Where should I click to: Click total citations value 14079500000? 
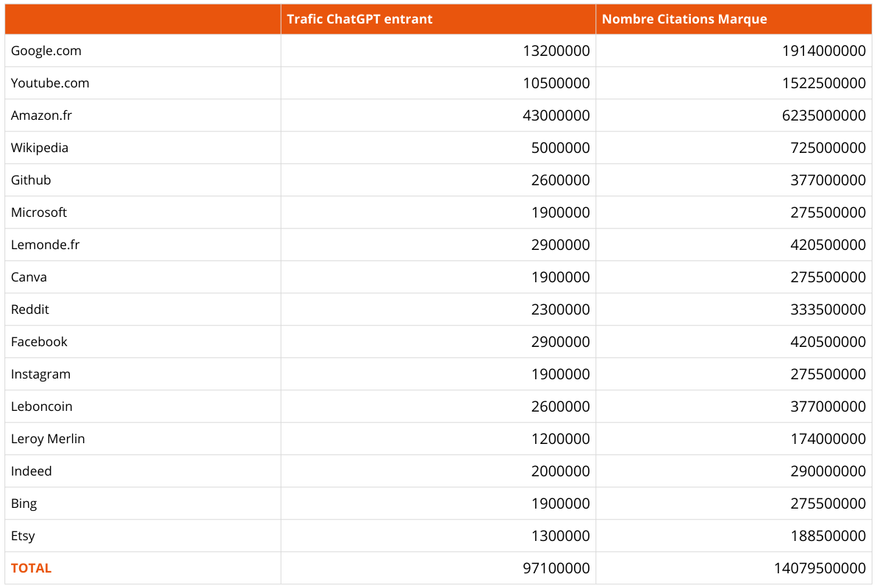point(820,568)
